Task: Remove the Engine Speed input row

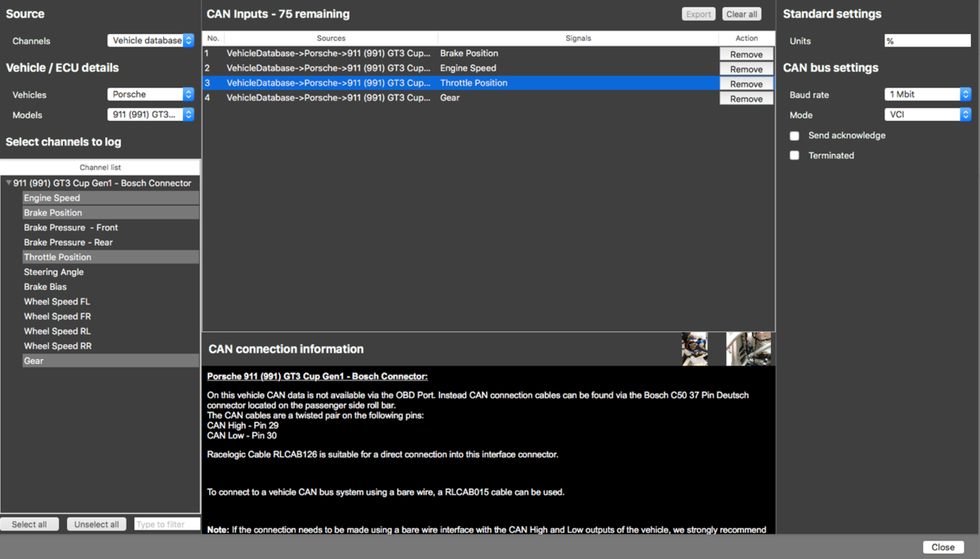Action: [746, 69]
